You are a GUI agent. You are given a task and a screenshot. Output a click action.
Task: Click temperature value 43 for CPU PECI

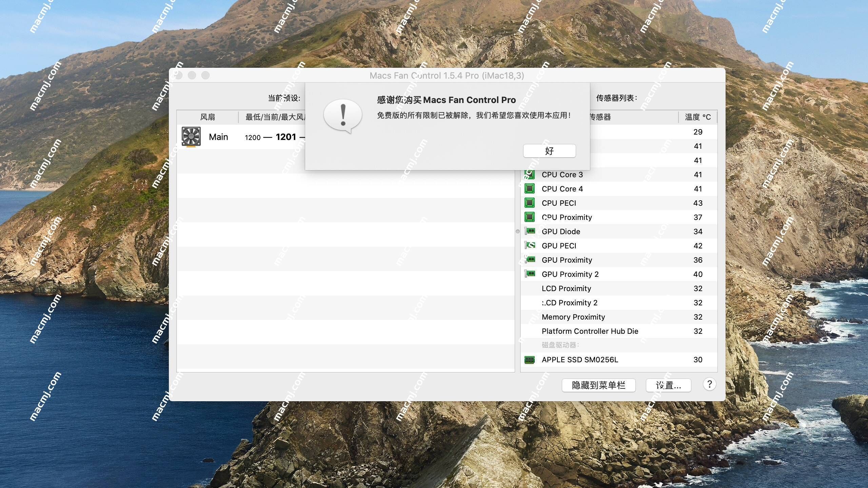(x=698, y=203)
